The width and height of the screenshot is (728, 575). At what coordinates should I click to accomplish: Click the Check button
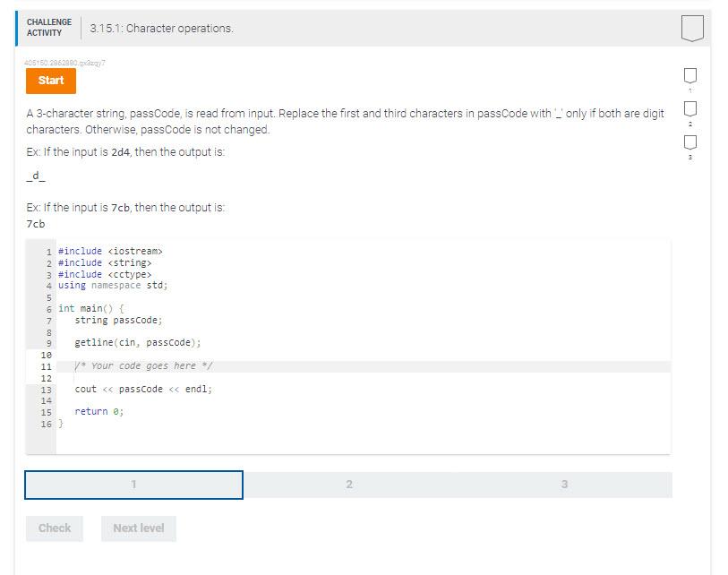pyautogui.click(x=54, y=528)
